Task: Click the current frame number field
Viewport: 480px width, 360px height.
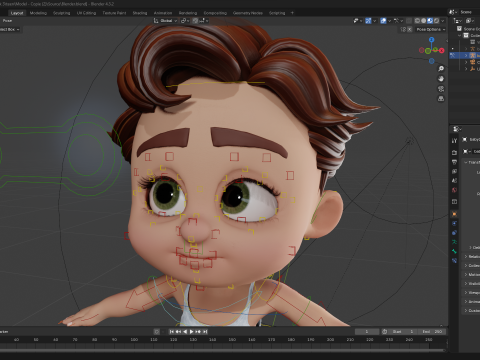Action: pyautogui.click(x=367, y=332)
